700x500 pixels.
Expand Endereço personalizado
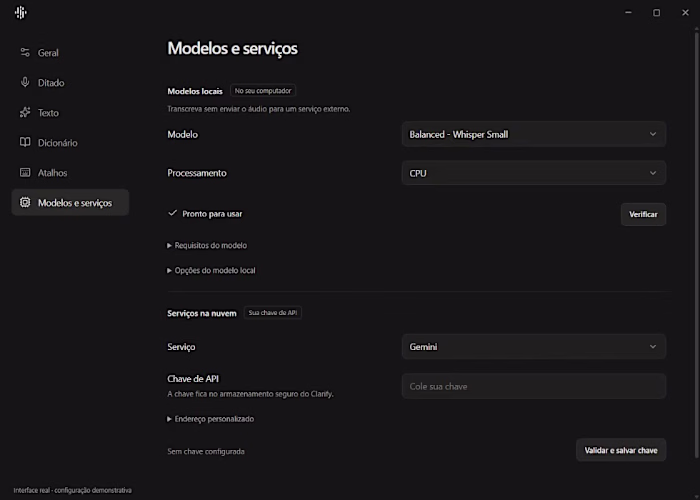[211, 419]
